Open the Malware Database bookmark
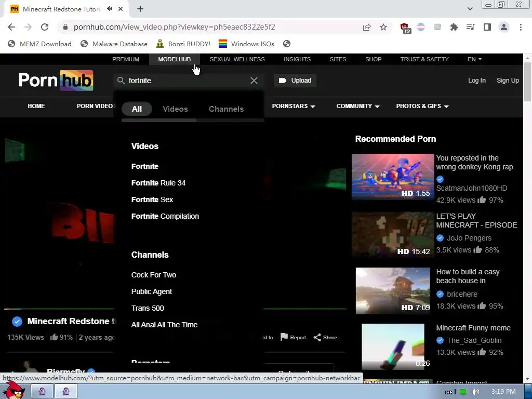 pyautogui.click(x=114, y=44)
